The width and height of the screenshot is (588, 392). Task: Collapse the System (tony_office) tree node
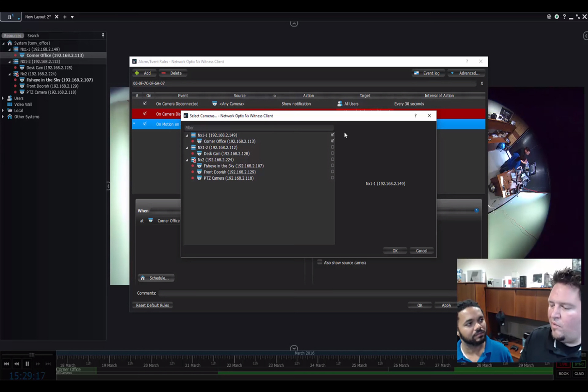click(x=4, y=43)
